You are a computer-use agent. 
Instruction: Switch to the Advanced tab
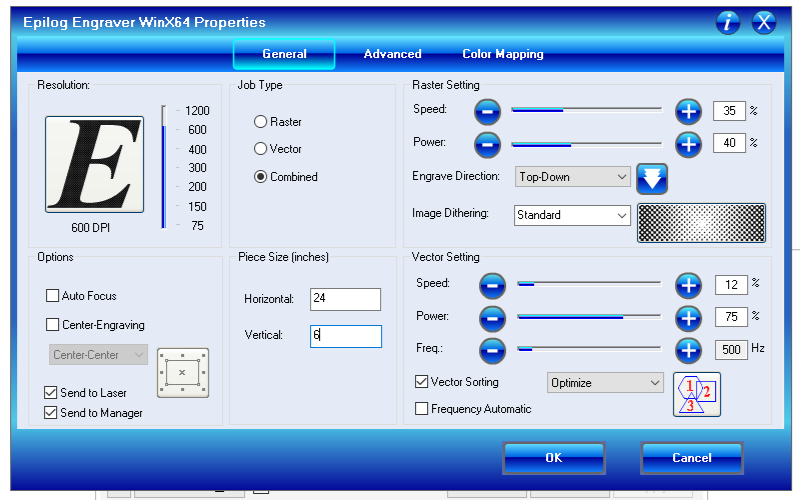tap(392, 54)
